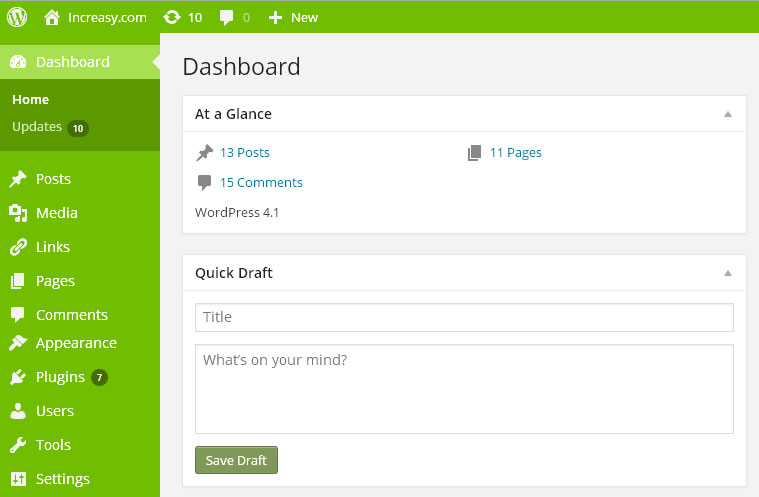Click the Settings sliders icon in sidebar
The image size is (759, 497).
pyautogui.click(x=18, y=479)
